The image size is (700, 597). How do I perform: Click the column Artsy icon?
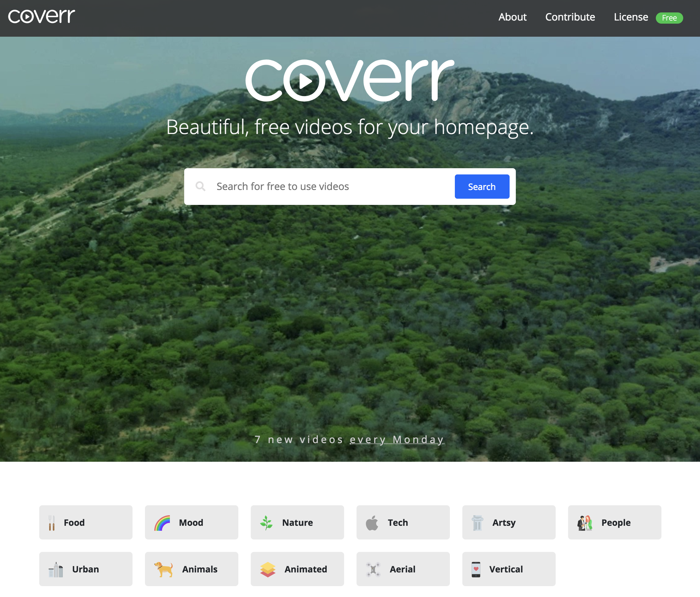(477, 523)
